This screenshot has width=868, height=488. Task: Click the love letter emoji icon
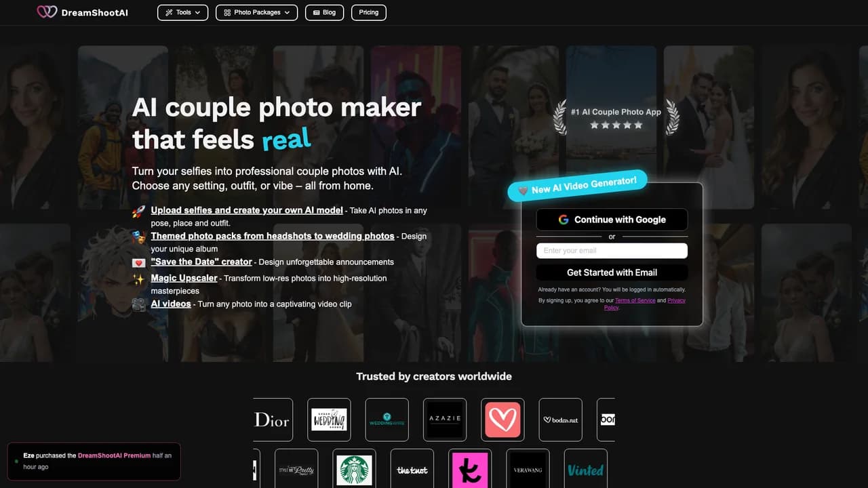pos(138,262)
